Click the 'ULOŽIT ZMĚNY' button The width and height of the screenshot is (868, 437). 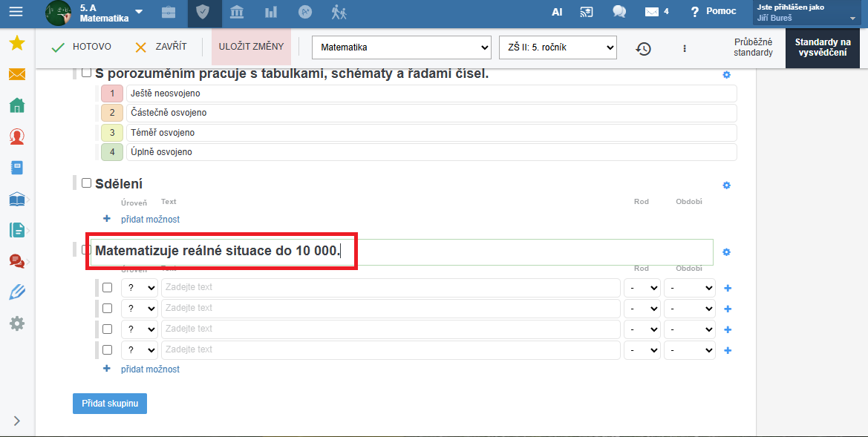[x=251, y=47]
